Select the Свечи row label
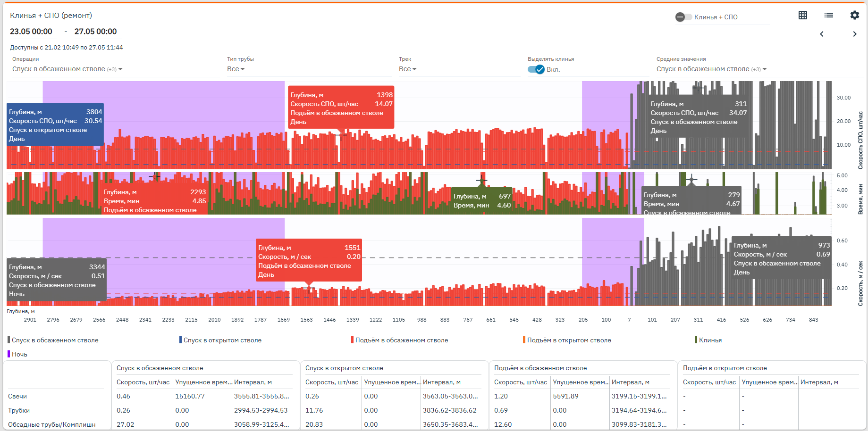The height and width of the screenshot is (431, 868). 17,396
